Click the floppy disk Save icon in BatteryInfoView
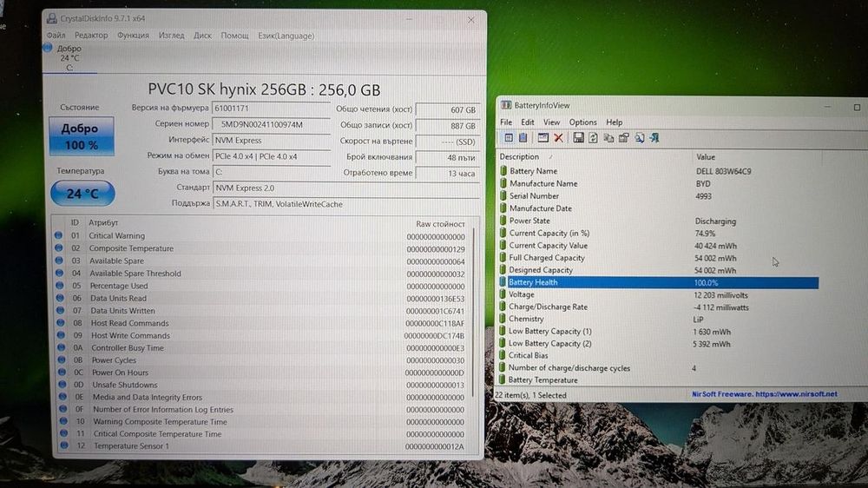 578,138
